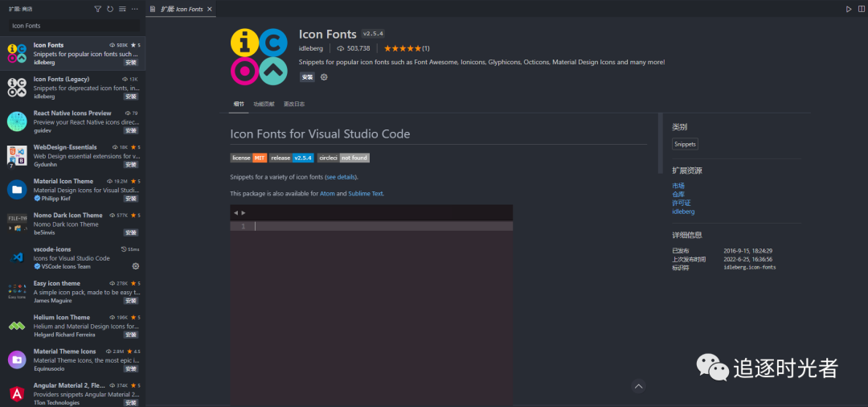Install Icon Fonts from the details page

click(307, 77)
